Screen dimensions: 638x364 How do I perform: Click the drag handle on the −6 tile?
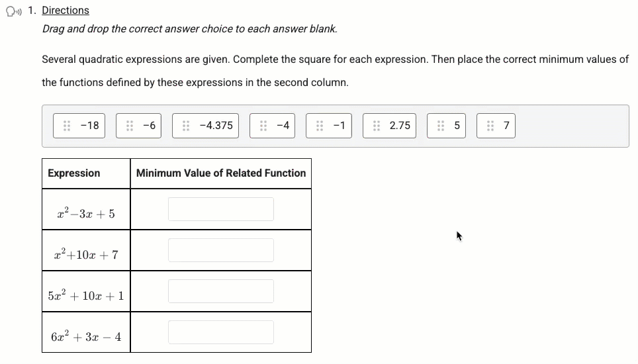point(130,126)
